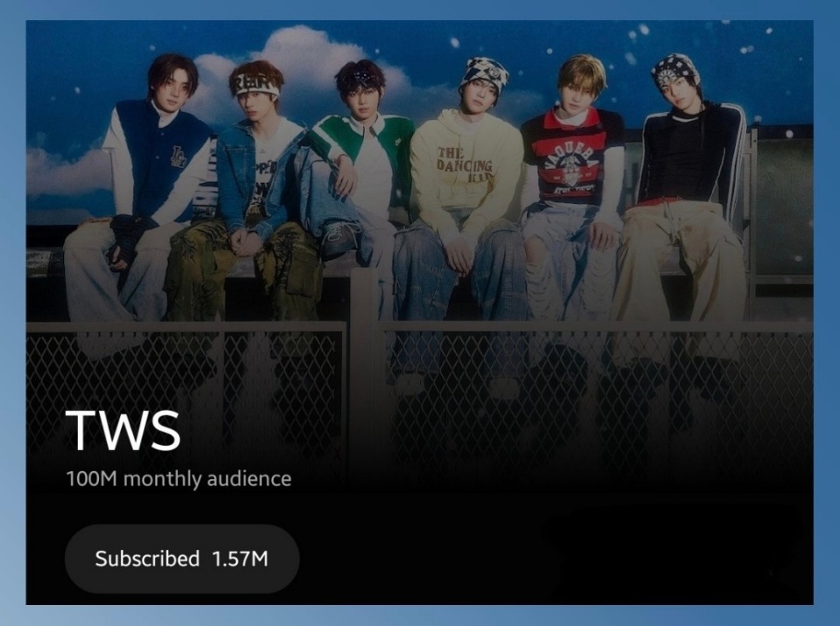This screenshot has width=840, height=626.
Task: Open the TWS banner photo
Action: pos(419,214)
